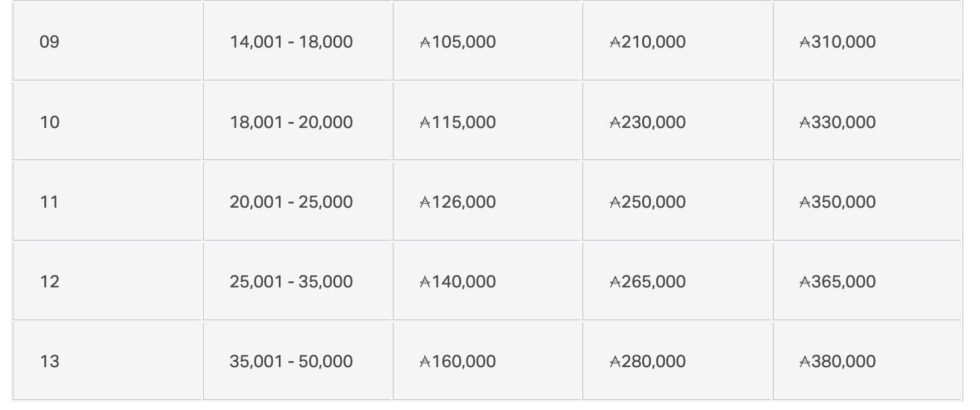Screen dimensions: 980x410
Task: Click the ₳310,000 price cell
Action: point(837,42)
